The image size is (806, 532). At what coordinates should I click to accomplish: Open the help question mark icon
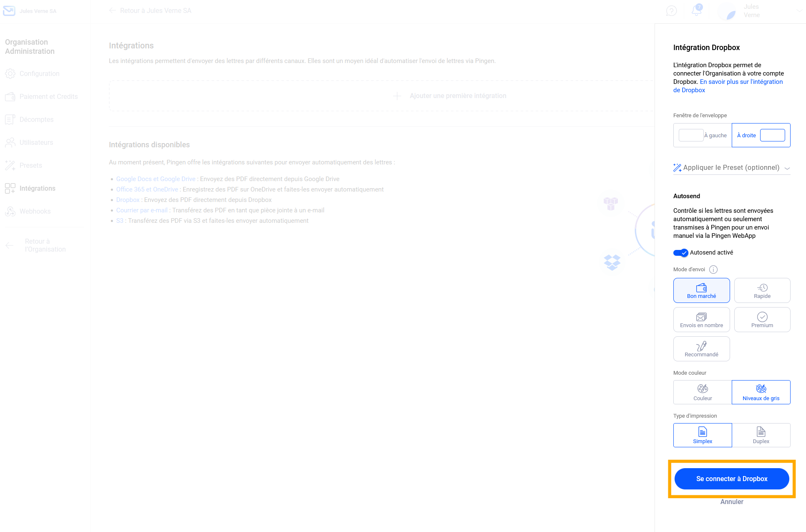[671, 11]
